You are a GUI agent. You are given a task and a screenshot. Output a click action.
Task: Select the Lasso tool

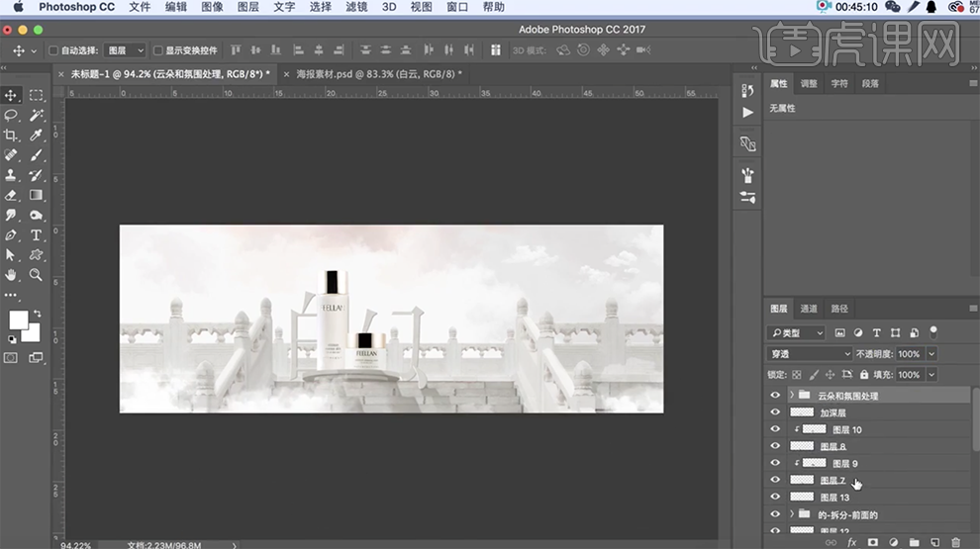(x=11, y=115)
